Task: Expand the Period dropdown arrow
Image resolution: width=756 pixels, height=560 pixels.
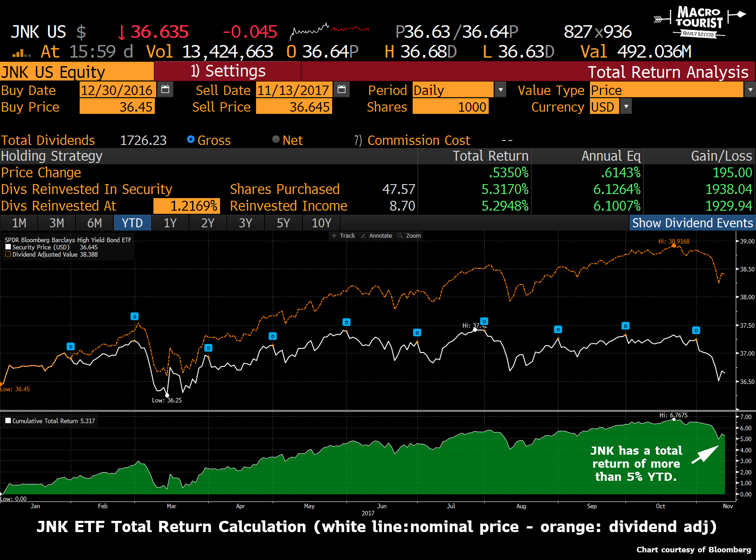Action: point(500,90)
